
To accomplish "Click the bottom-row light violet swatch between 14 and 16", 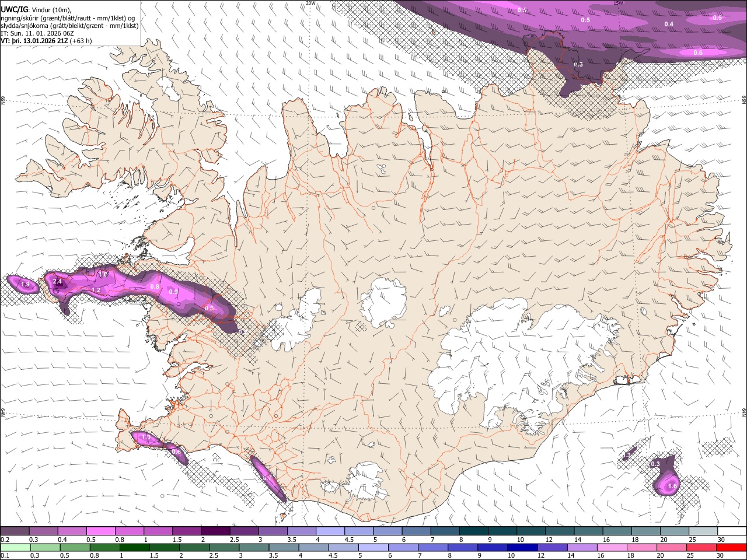I will tap(581, 547).
